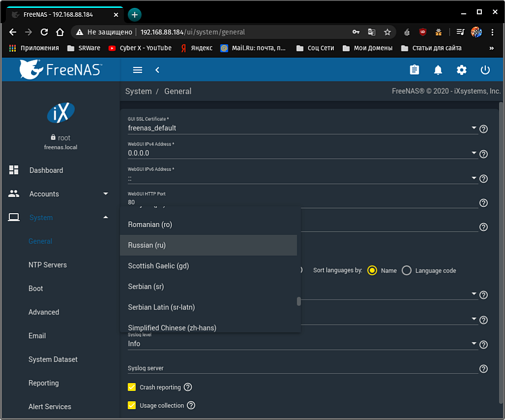Click the Syslog server input field
Viewport: 505px width, 420px height.
301,368
